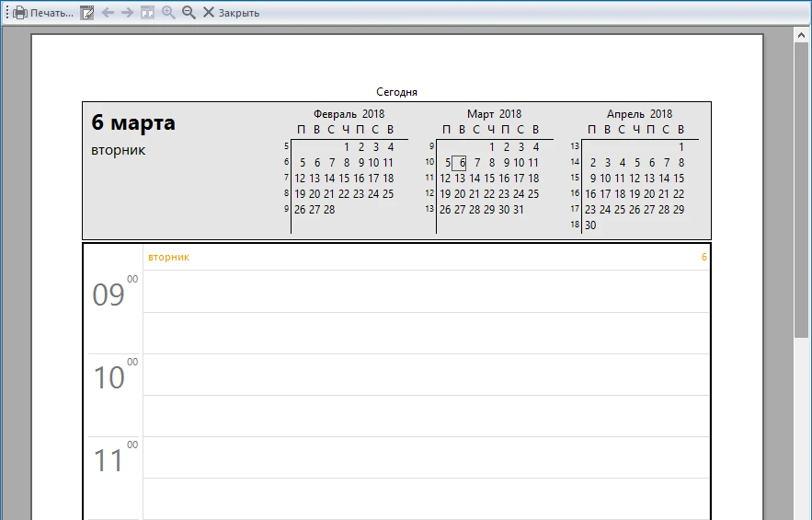The width and height of the screenshot is (812, 520).
Task: Click the vertical scrollbar thumb
Action: click(801, 184)
